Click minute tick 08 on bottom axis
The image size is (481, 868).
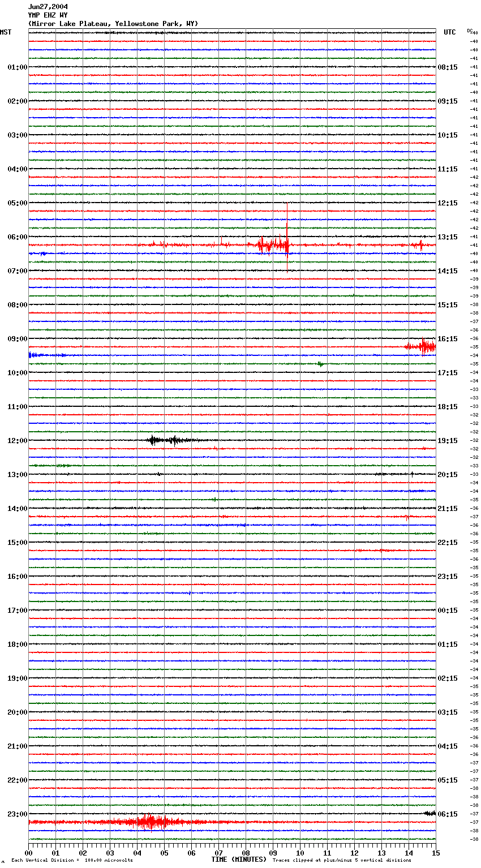[x=246, y=853]
